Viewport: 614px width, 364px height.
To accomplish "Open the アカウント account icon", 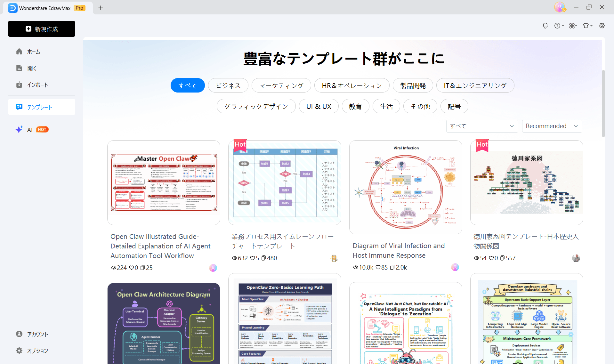I will 19,334.
